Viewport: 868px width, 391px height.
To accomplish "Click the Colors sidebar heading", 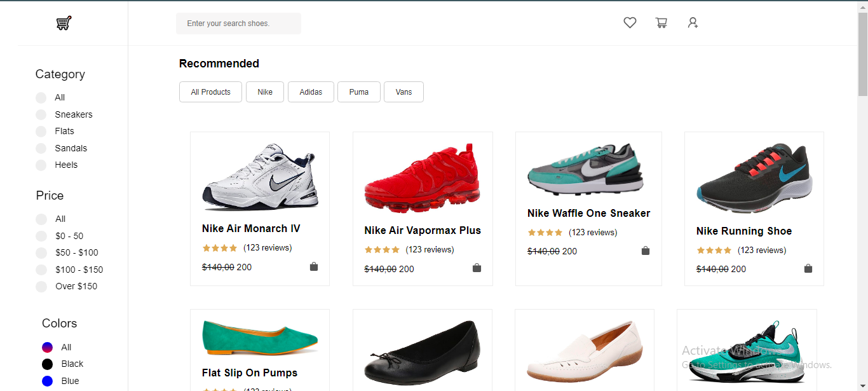I will coord(60,324).
